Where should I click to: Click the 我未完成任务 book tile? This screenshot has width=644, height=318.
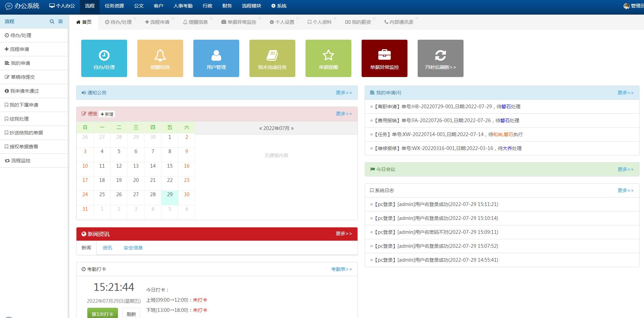pos(272,58)
